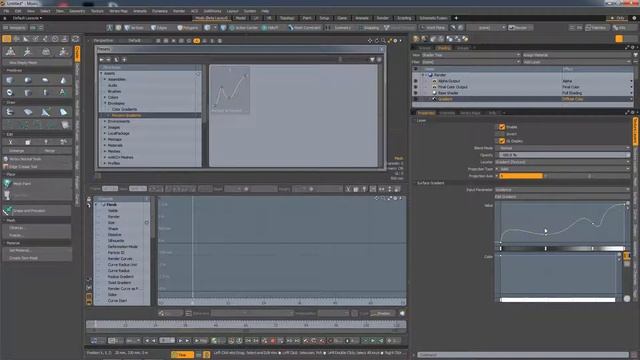The image size is (640, 360).
Task: Toggle the GL Display checkbox
Action: tap(502, 141)
